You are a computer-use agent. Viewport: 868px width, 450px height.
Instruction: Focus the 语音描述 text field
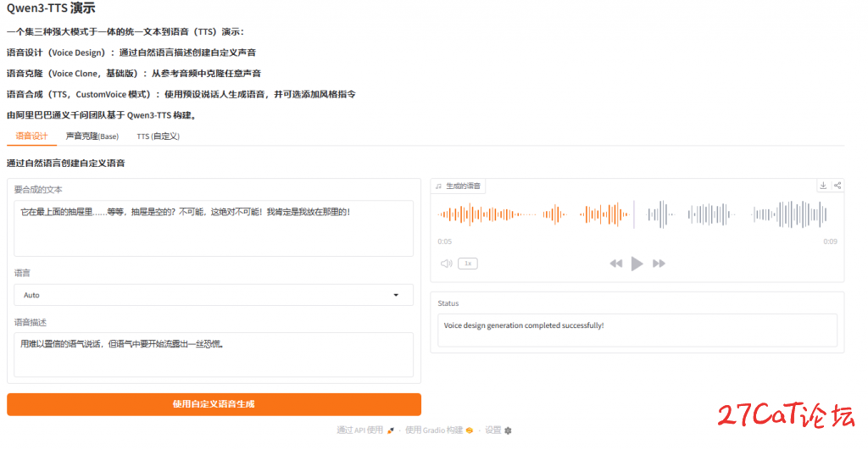[214, 354]
